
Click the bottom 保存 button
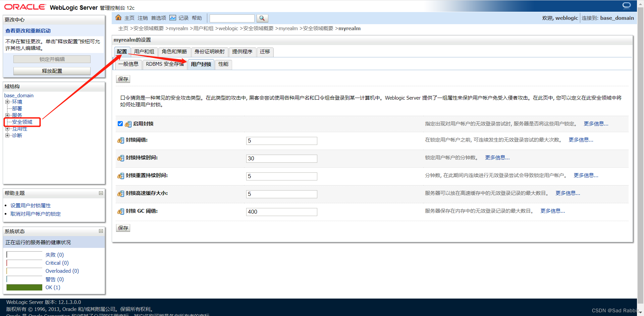123,228
